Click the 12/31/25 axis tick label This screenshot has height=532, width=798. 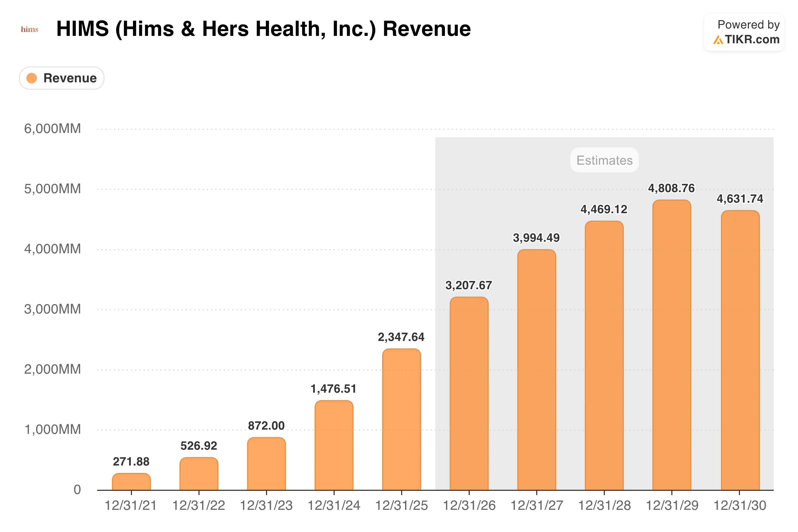[x=401, y=506]
